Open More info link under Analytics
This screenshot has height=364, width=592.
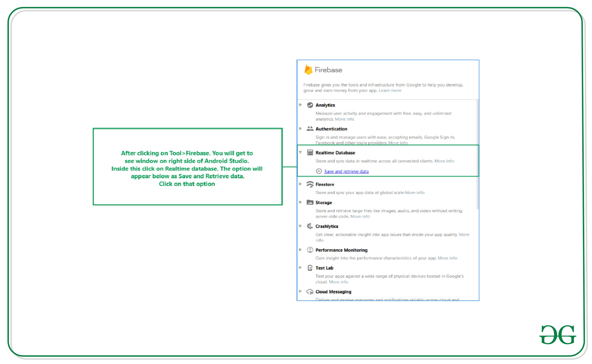pyautogui.click(x=344, y=119)
